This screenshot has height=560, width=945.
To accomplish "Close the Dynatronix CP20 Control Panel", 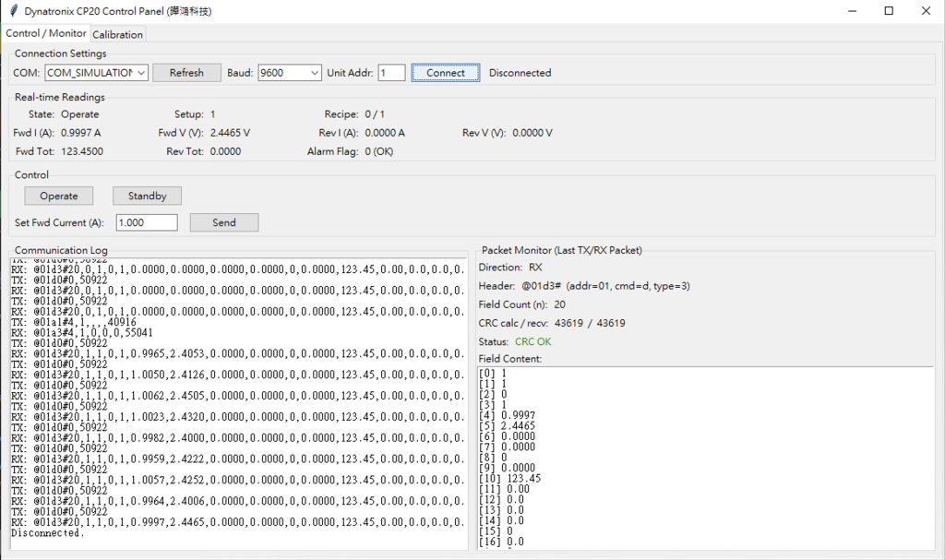I will click(926, 11).
